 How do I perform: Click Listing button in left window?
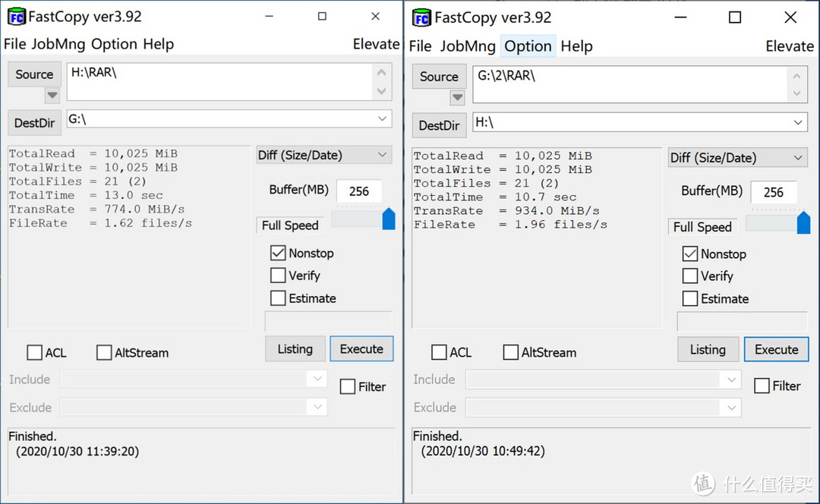point(295,348)
